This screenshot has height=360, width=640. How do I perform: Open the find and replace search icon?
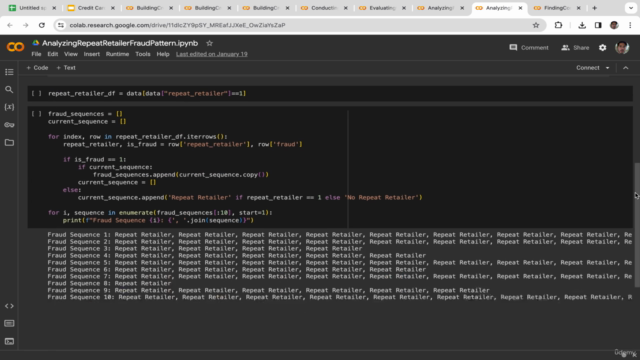click(x=9, y=89)
